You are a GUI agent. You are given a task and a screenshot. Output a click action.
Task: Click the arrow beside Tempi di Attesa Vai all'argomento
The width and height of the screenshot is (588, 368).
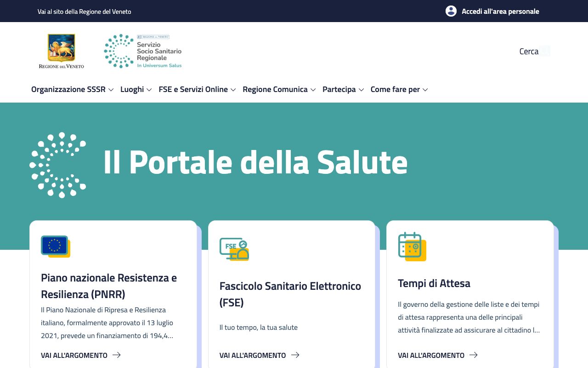pos(474,355)
